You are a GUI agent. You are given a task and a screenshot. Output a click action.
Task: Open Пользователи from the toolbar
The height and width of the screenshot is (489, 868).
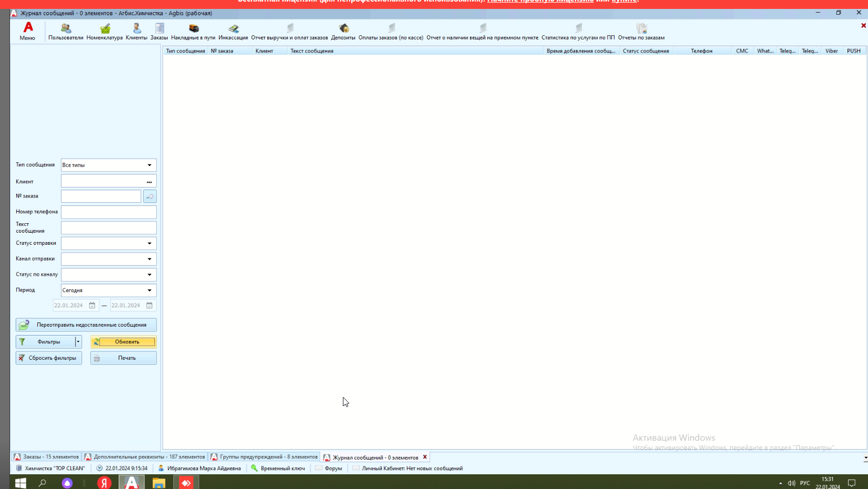coord(66,31)
